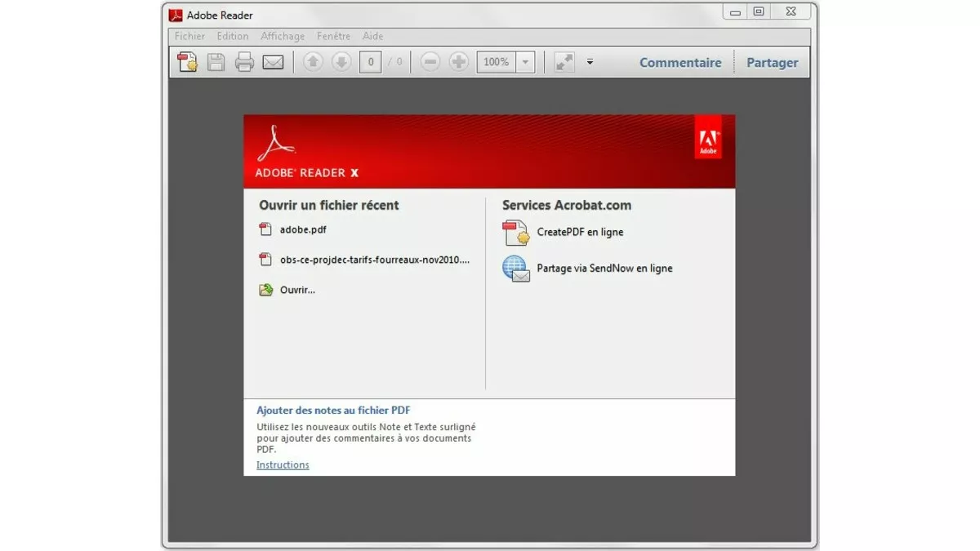
Task: Open the Print dialog via printer icon
Action: pos(244,61)
